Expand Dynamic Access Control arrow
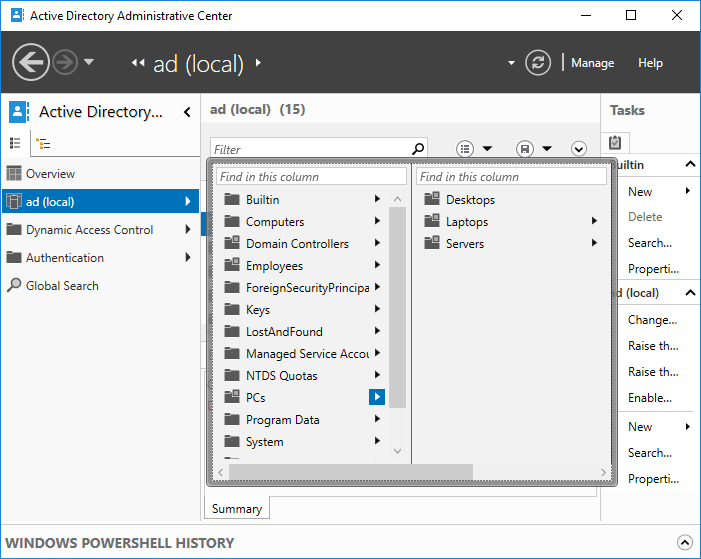Screen dimensions: 701x559 (x=188, y=229)
